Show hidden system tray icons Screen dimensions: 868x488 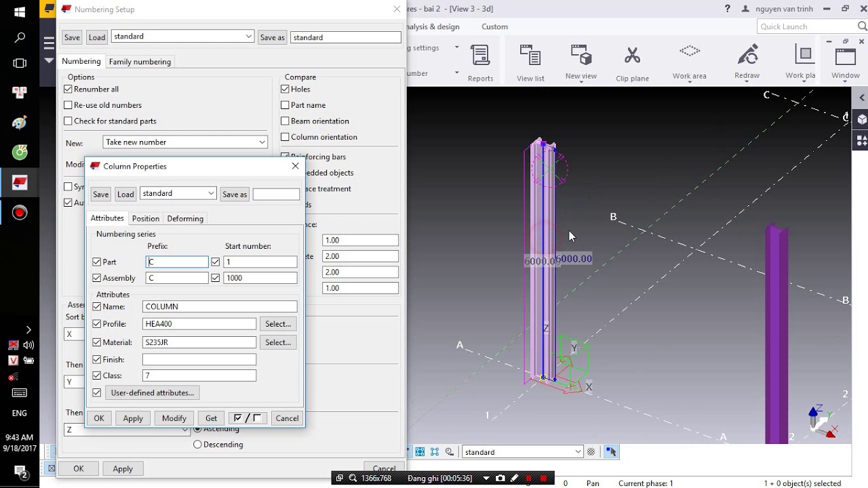(28, 330)
